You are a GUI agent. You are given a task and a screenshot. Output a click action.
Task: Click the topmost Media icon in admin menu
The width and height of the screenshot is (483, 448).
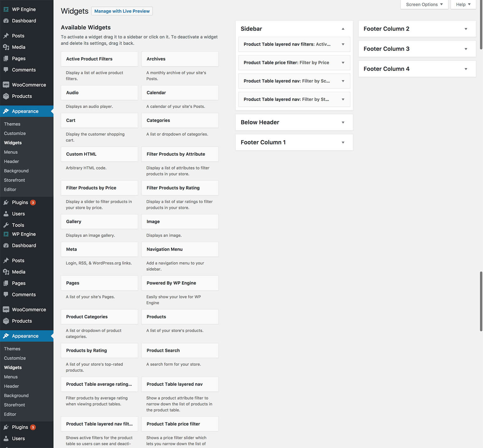coord(6,47)
